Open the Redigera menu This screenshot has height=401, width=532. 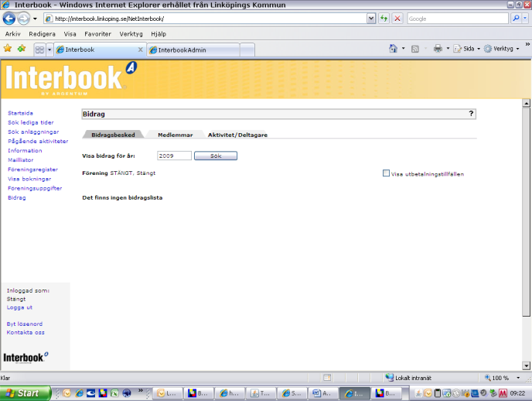[x=42, y=34]
